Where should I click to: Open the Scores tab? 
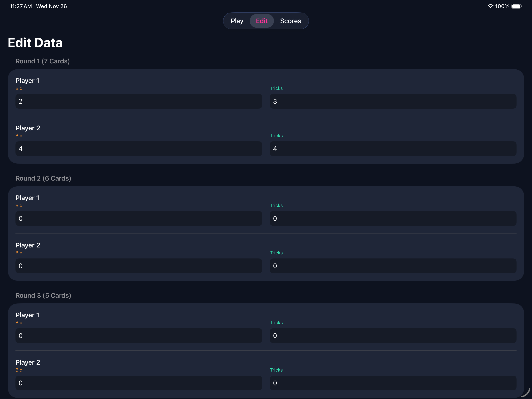291,21
